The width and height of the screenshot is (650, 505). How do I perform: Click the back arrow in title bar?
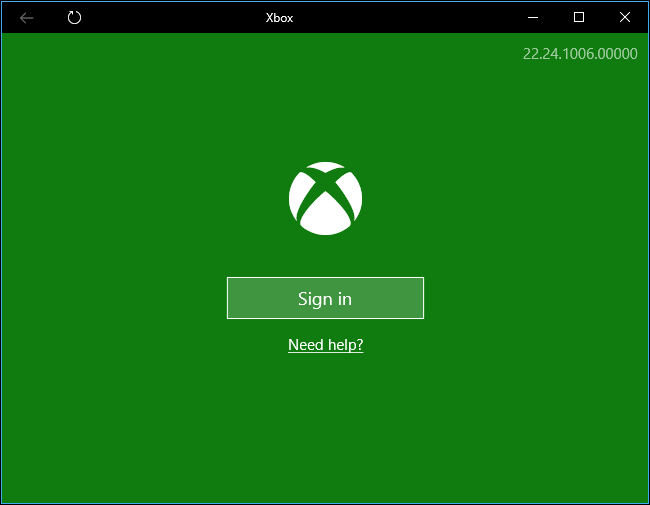(27, 18)
